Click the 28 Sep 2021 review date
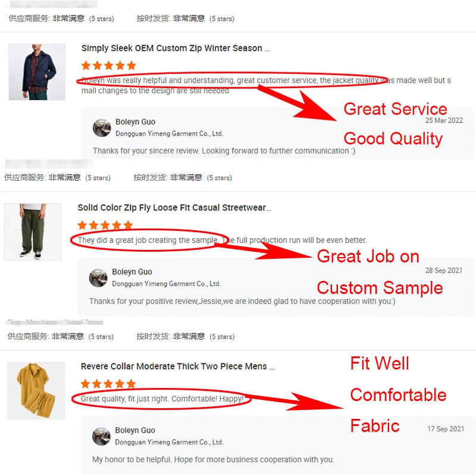Screen dimensions: 476x476 pos(444,271)
